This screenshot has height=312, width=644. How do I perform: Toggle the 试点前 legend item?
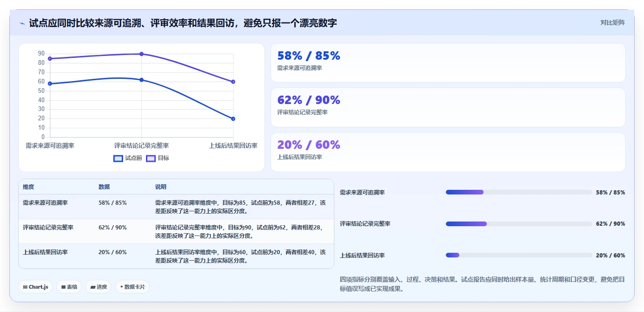coord(128,158)
